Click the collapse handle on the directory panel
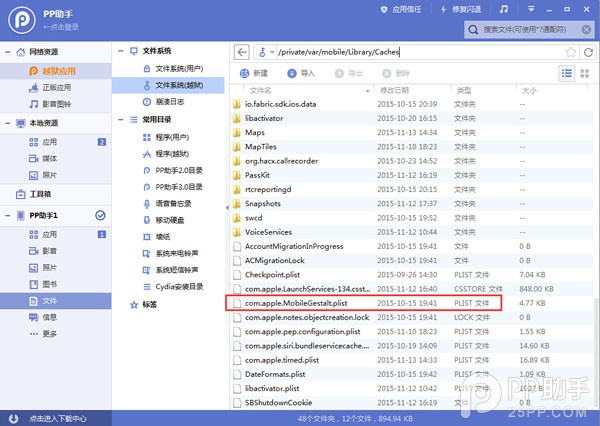 (x=227, y=207)
